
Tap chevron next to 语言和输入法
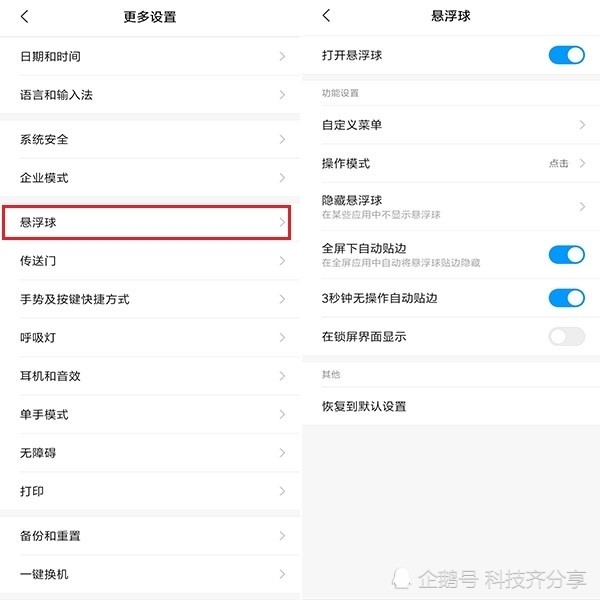[282, 95]
